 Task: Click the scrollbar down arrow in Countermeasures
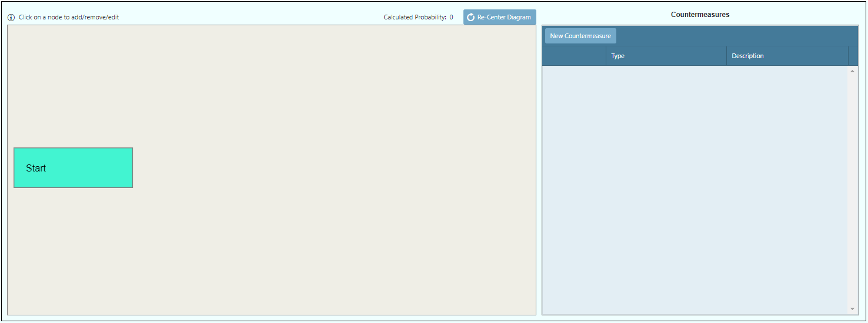coord(853,308)
